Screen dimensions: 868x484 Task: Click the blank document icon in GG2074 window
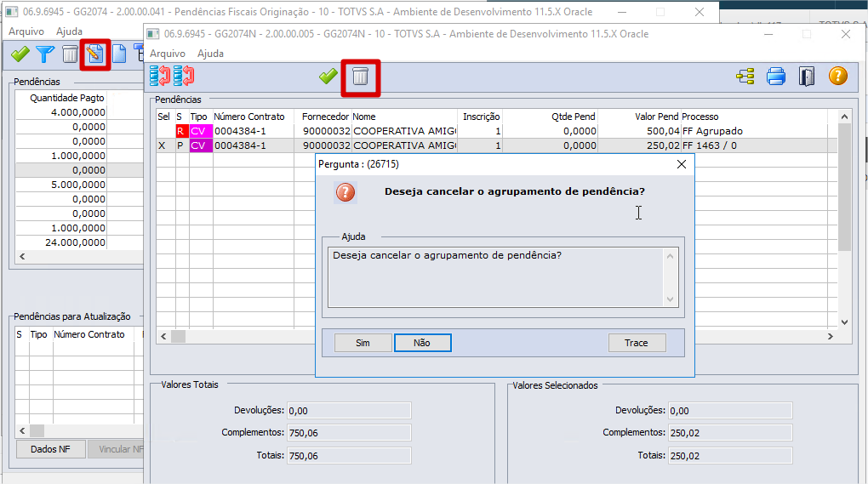click(x=119, y=54)
